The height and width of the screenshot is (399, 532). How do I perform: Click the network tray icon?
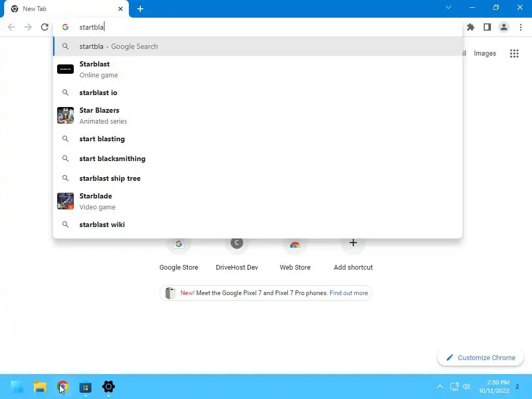click(x=454, y=387)
